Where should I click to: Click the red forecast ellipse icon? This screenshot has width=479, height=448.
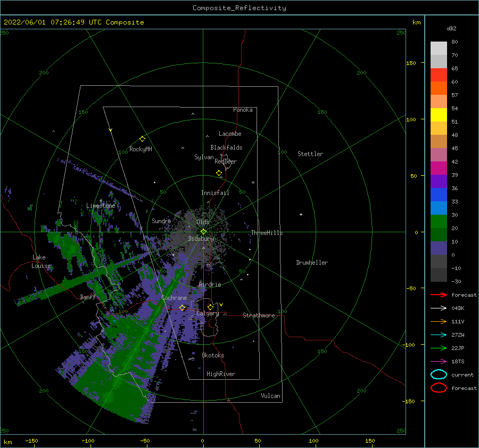click(x=439, y=388)
